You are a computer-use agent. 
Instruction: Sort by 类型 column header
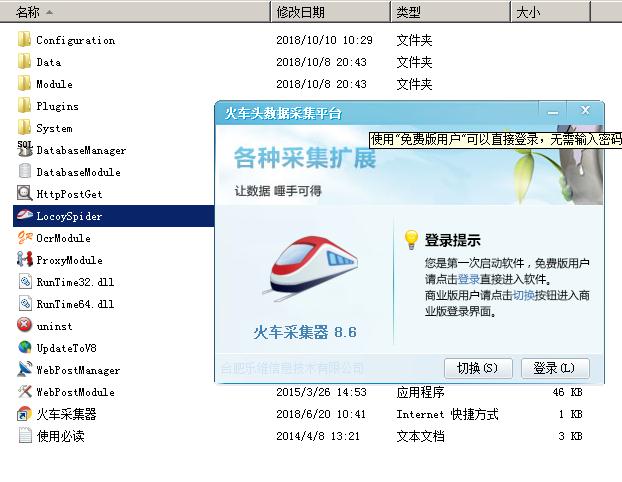449,12
